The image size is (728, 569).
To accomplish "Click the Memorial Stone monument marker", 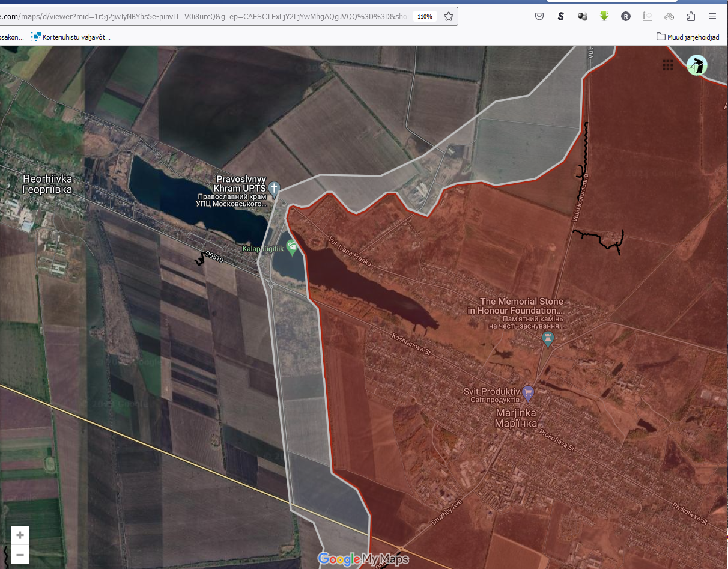I will [548, 339].
